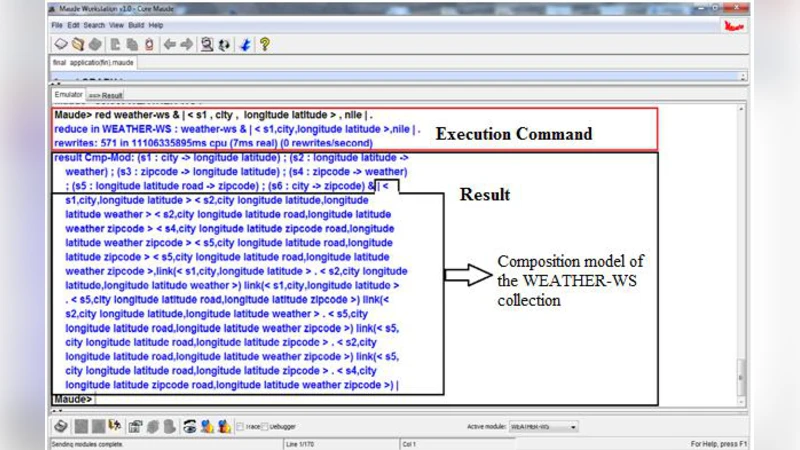Open the Active module dropdown

click(x=543, y=426)
